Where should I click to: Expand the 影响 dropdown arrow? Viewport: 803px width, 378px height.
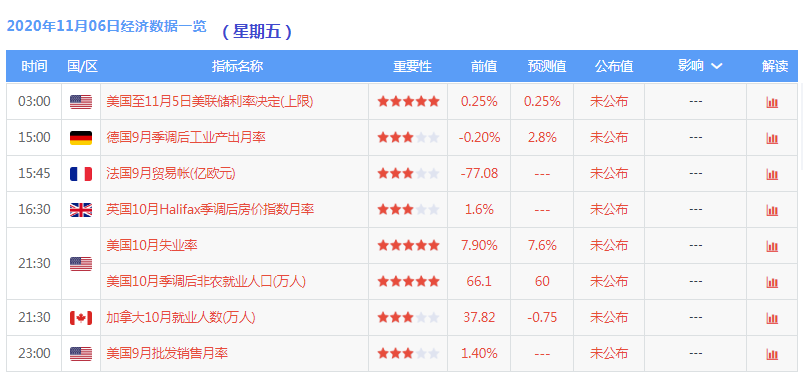(716, 66)
